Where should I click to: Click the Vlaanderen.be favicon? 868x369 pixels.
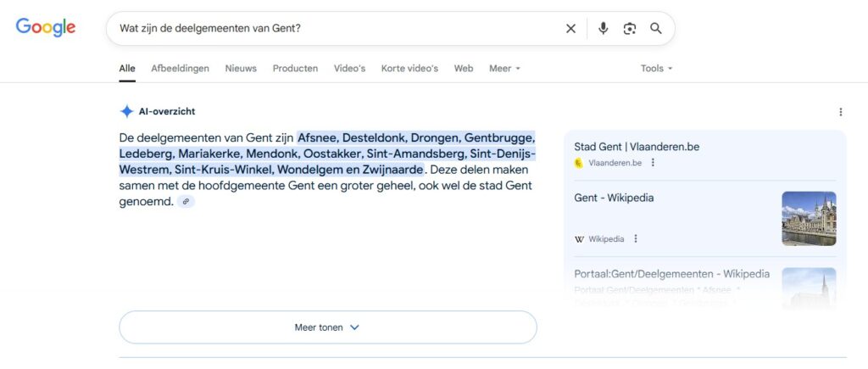578,163
